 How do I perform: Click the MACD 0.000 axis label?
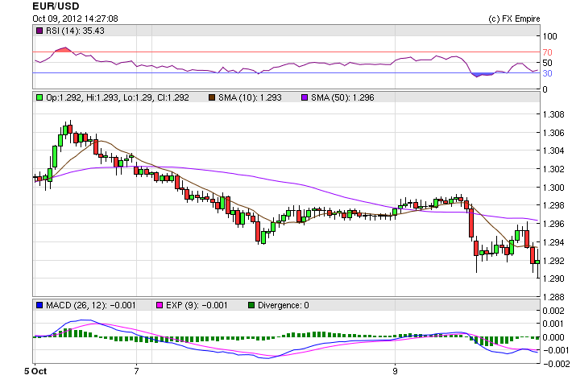[553, 337]
